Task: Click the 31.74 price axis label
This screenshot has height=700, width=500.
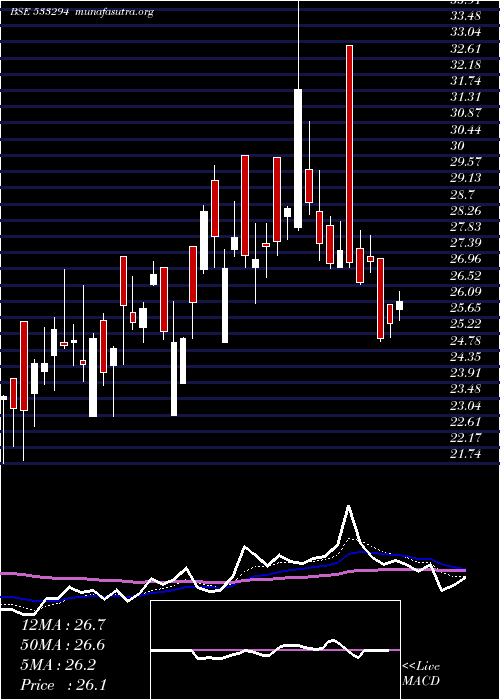Action: 466,81
